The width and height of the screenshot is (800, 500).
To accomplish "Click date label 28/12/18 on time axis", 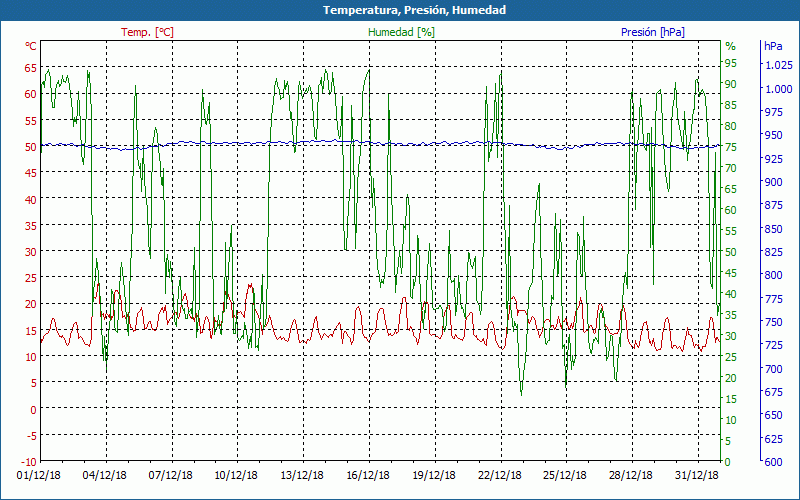I will [631, 476].
